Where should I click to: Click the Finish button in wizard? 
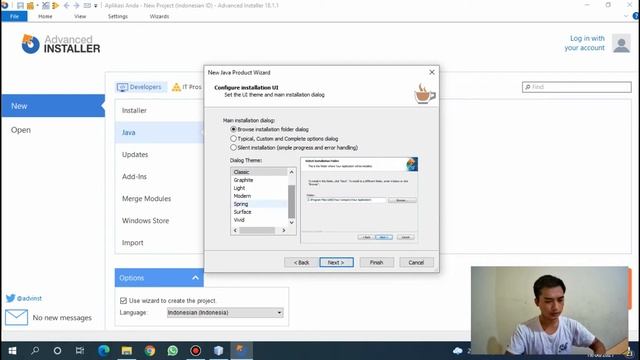click(x=376, y=262)
